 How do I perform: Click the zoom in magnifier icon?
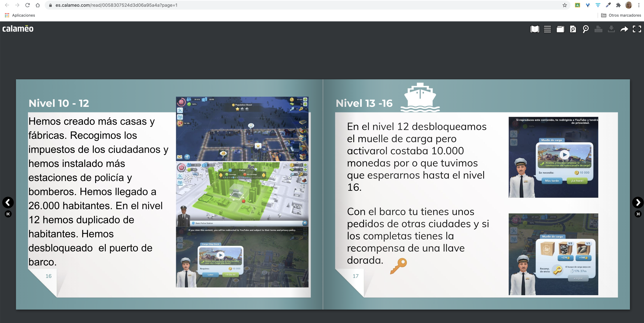586,29
